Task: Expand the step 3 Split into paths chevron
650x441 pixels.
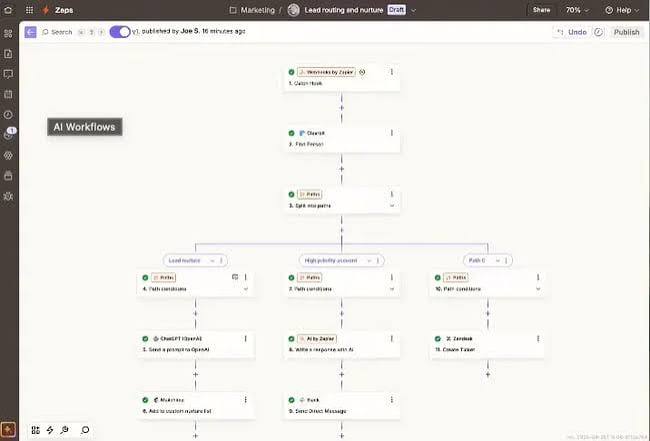Action: 392,206
